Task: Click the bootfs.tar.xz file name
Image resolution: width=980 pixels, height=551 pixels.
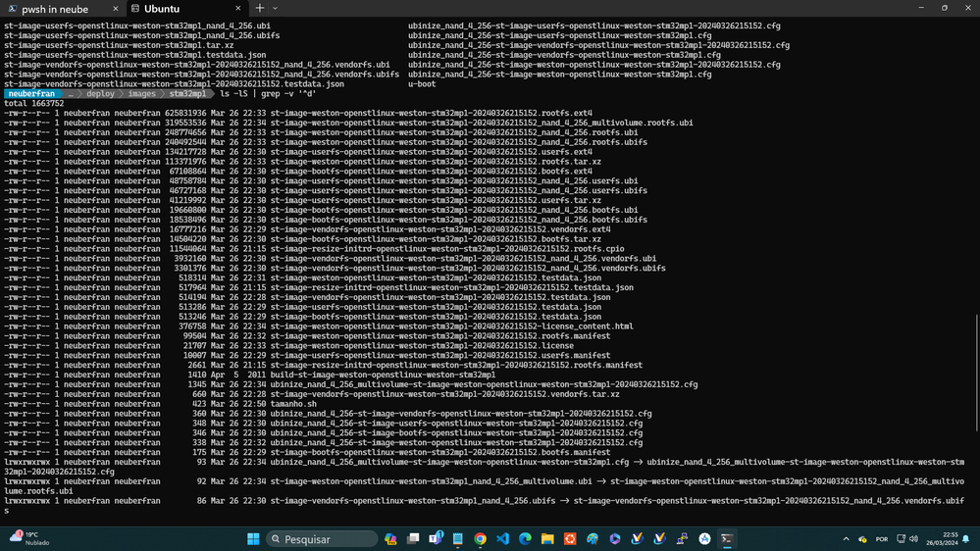Action: coord(436,239)
